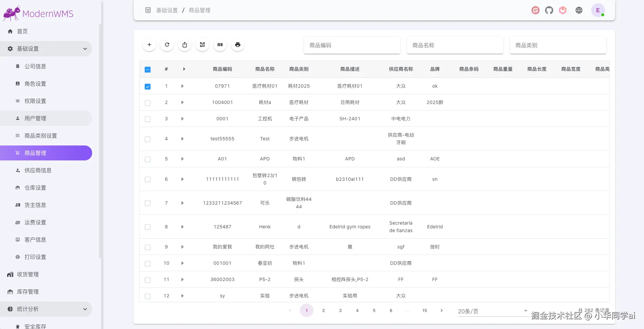
Task: Open 用户管理 in the sidebar
Action: 46,118
